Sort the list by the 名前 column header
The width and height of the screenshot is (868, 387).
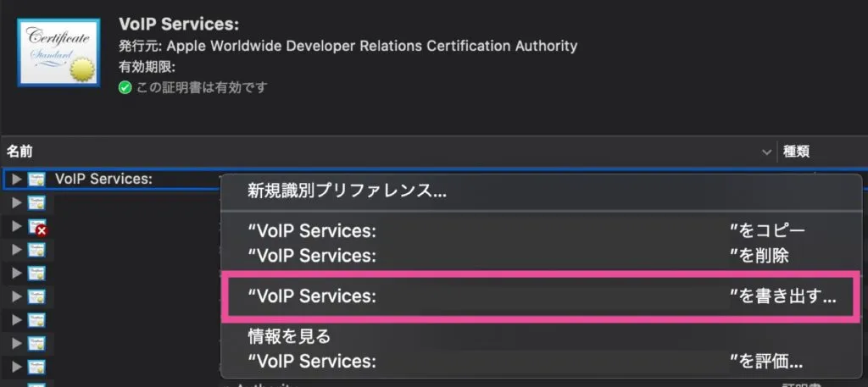click(20, 152)
